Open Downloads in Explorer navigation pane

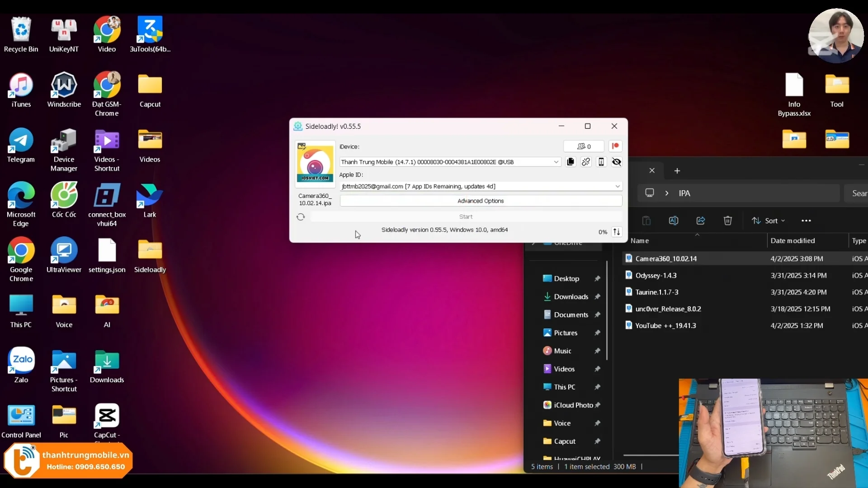click(x=571, y=296)
